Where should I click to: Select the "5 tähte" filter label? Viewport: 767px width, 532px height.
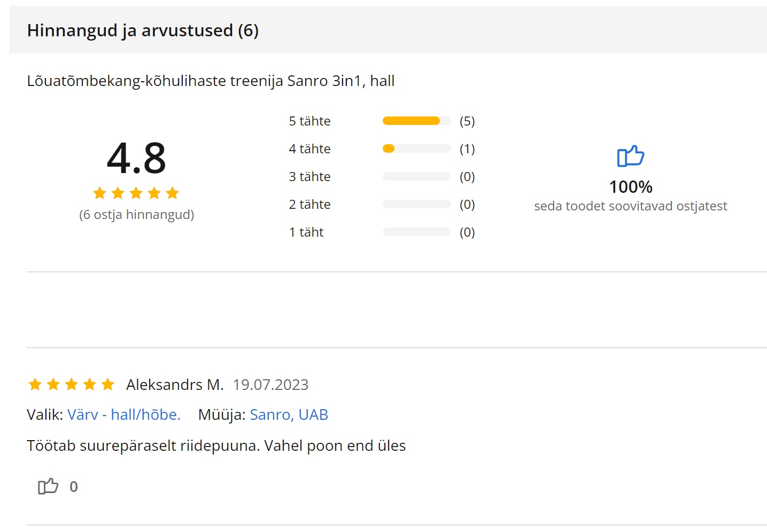click(309, 121)
